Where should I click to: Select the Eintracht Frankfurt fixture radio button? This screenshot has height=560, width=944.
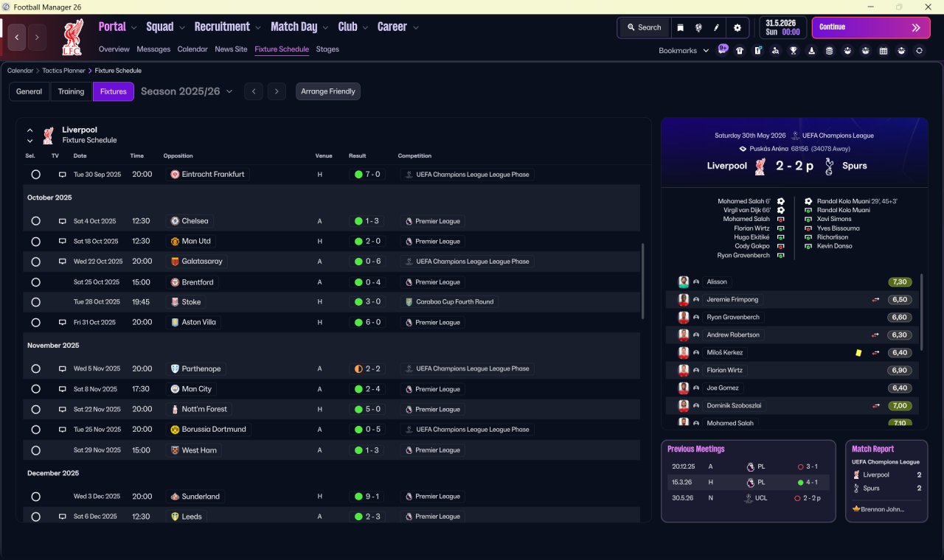click(35, 175)
